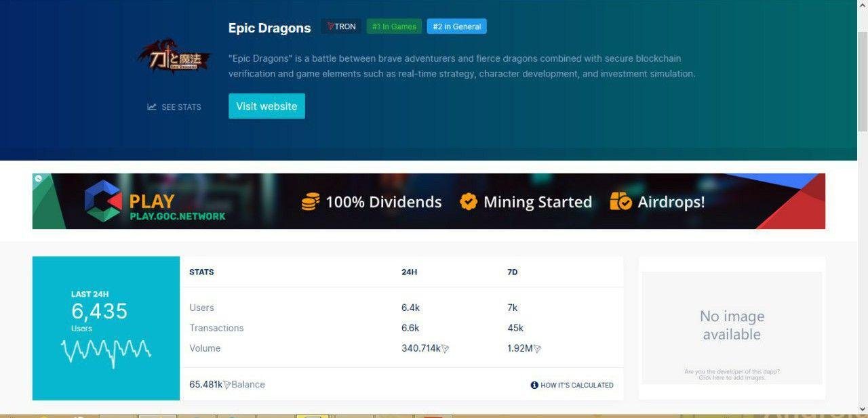Click the badge icon next to Mining Started
The image size is (868, 418).
pyautogui.click(x=469, y=201)
